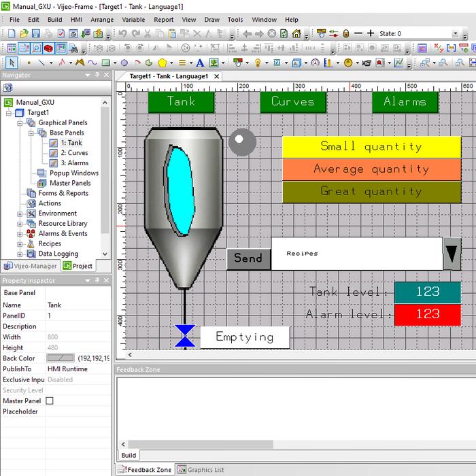Select the light bulb lamp tool
Viewport: 476px width, 476px height.
click(258, 63)
